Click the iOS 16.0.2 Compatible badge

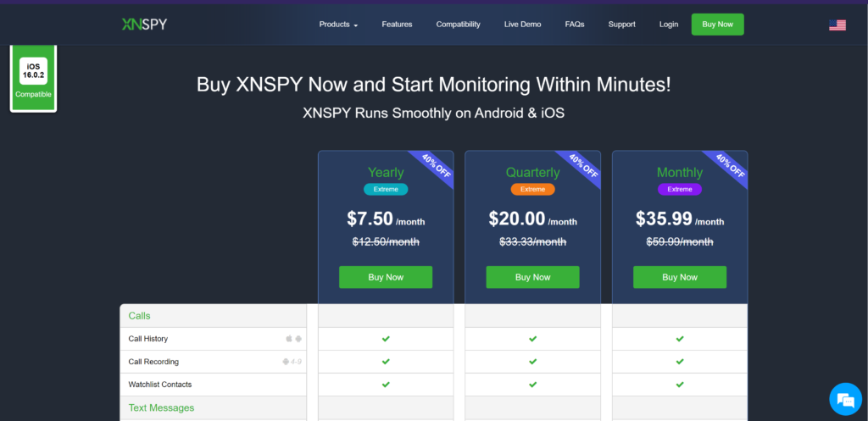click(x=33, y=78)
